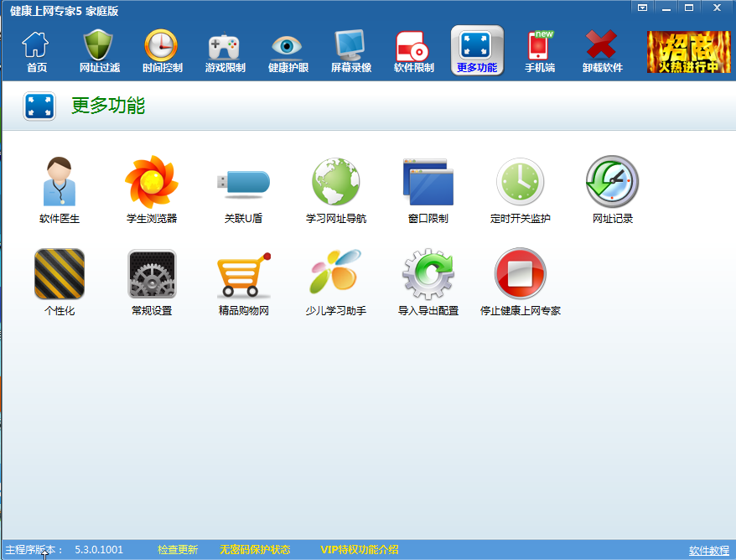Viewport: 736px width, 560px height.
Task: Maximize the 健康上网专家 window
Action: pos(688,8)
